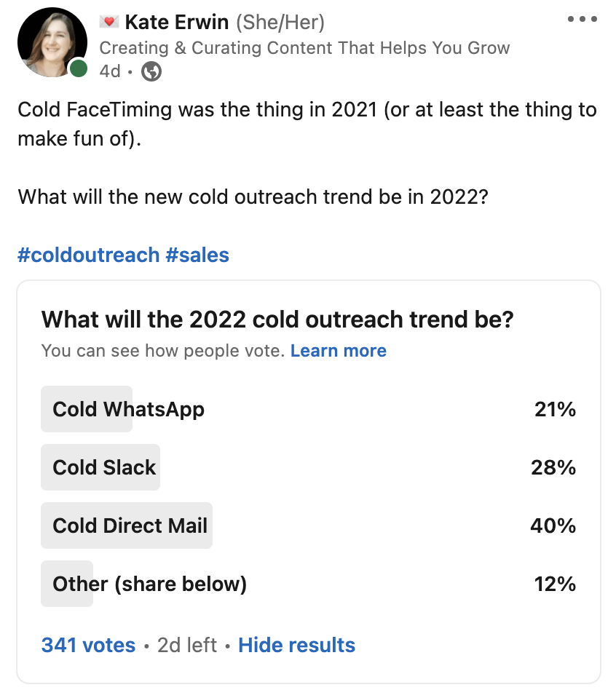The image size is (616, 690).
Task: Click the #coldoutreach hashtag
Action: coord(88,255)
